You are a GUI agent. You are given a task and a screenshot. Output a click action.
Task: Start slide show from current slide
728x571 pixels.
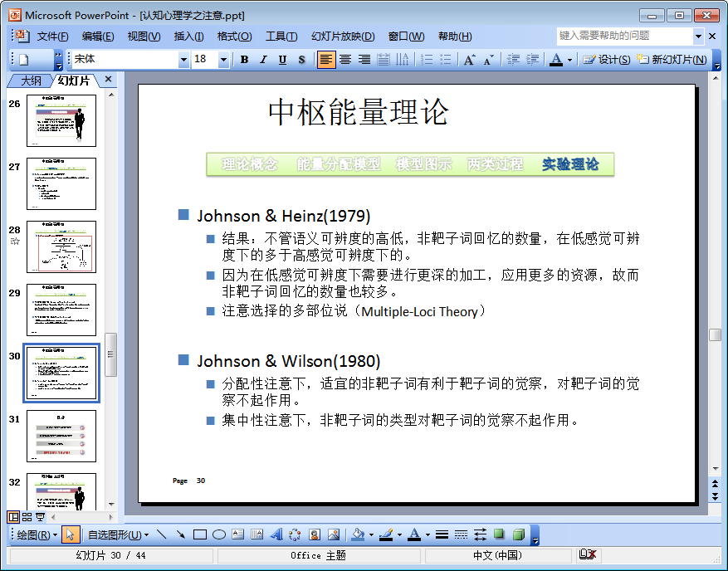[x=41, y=517]
